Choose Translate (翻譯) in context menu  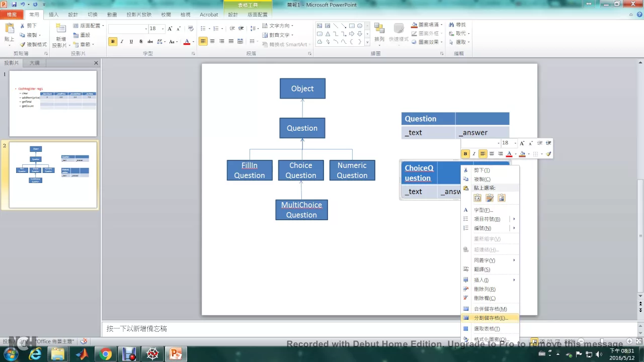click(490, 269)
